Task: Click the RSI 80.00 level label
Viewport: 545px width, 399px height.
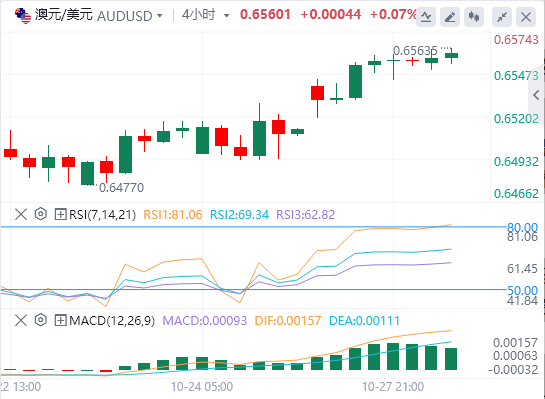Action: [522, 228]
